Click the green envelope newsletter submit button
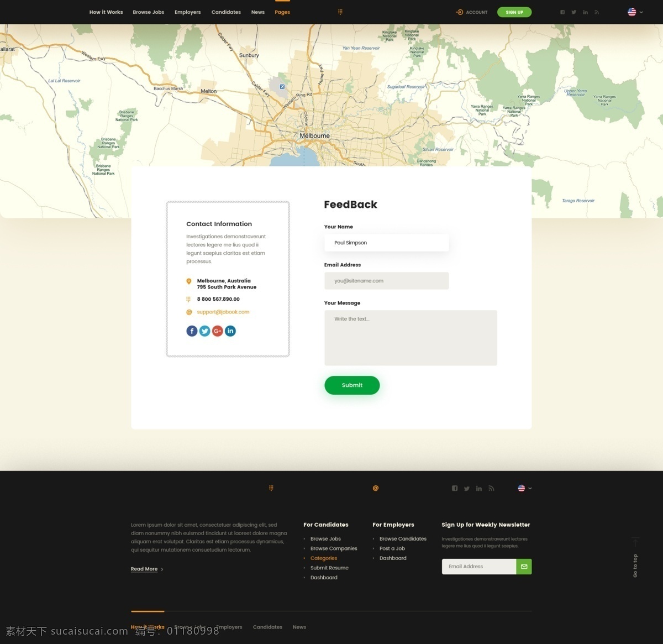The width and height of the screenshot is (663, 644). click(524, 567)
